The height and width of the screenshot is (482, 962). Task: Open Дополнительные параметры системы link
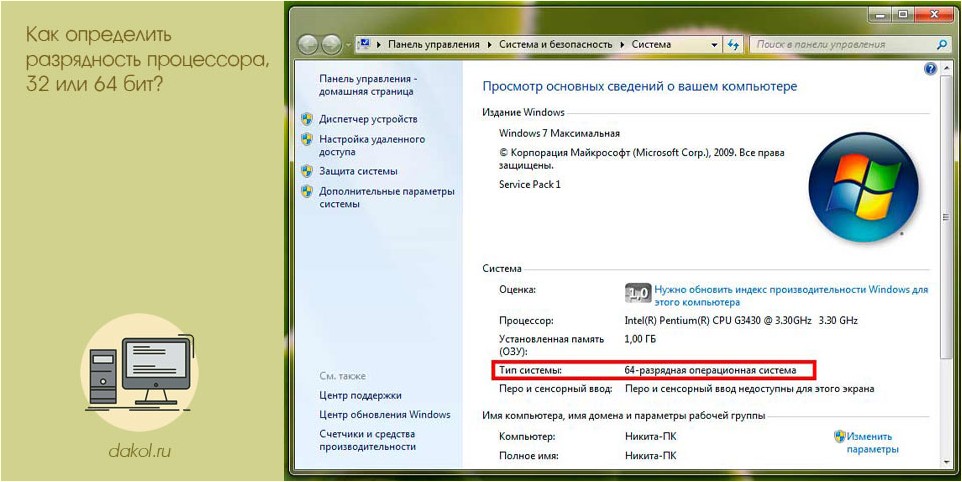[x=387, y=197]
